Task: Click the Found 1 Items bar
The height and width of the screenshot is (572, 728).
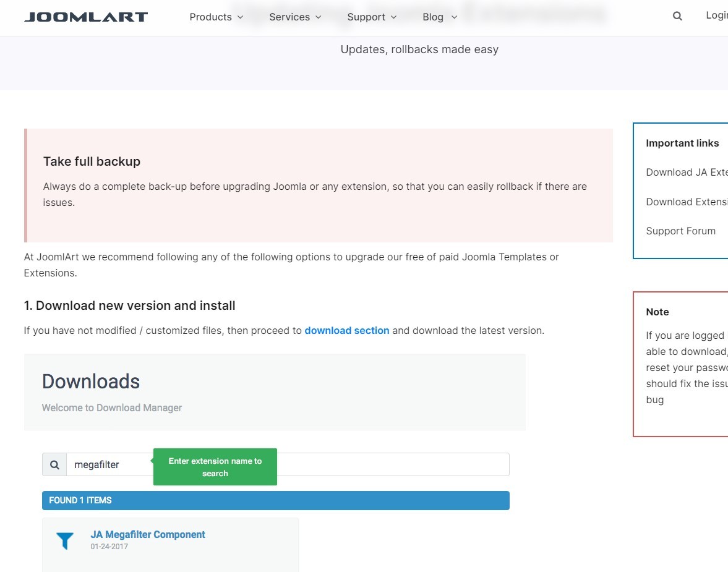Action: [x=276, y=500]
